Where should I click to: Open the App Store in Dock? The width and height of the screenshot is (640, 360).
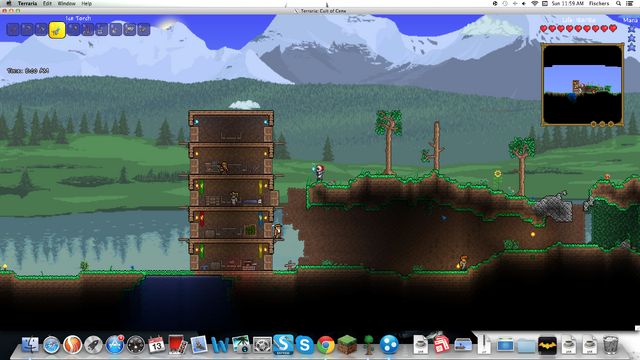tap(115, 345)
